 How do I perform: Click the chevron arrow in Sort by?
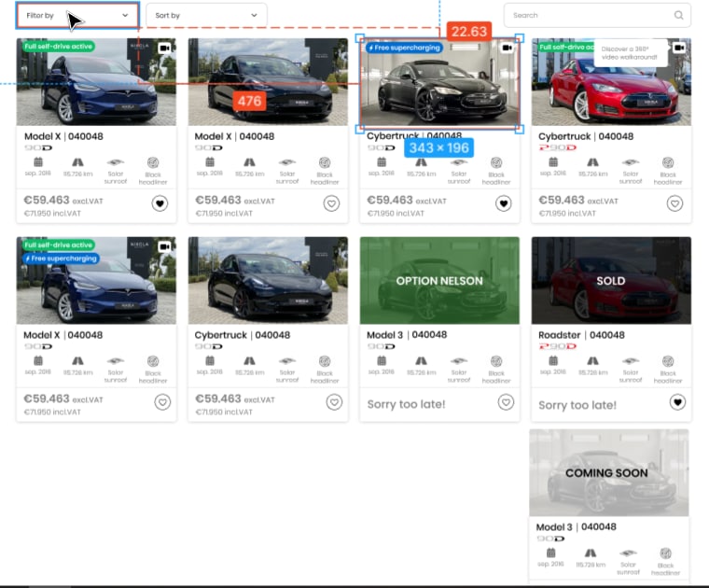click(254, 15)
